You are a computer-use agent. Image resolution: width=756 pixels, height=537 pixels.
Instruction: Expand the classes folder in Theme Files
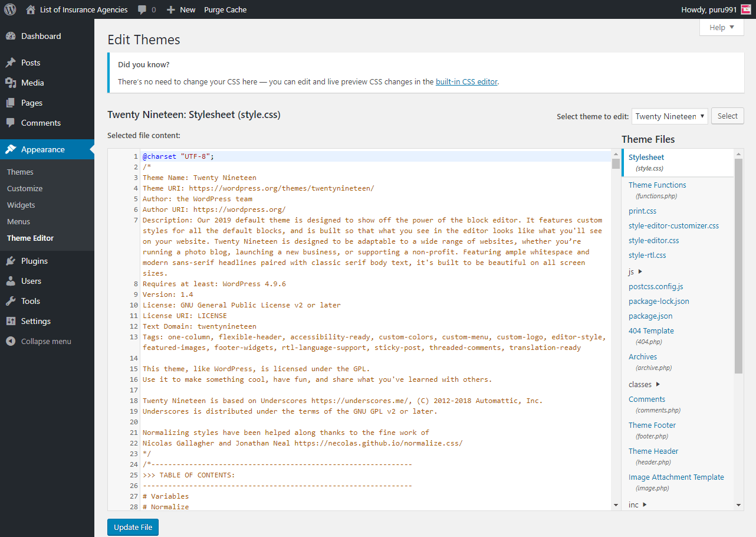(644, 384)
